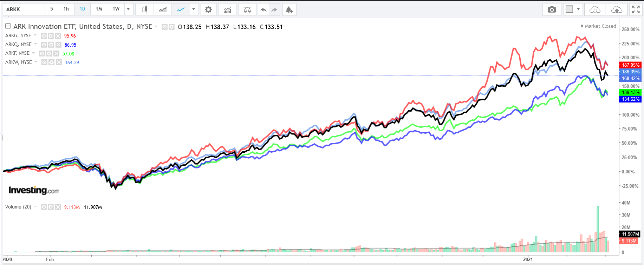Load chart layout from cloud
This screenshot has width=644, height=265.
[595, 9]
